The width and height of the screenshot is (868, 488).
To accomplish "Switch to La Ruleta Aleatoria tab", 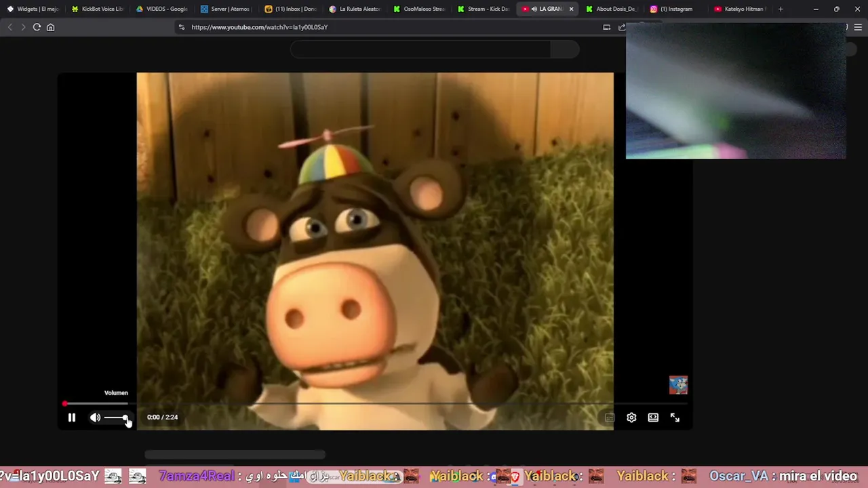I will (355, 9).
